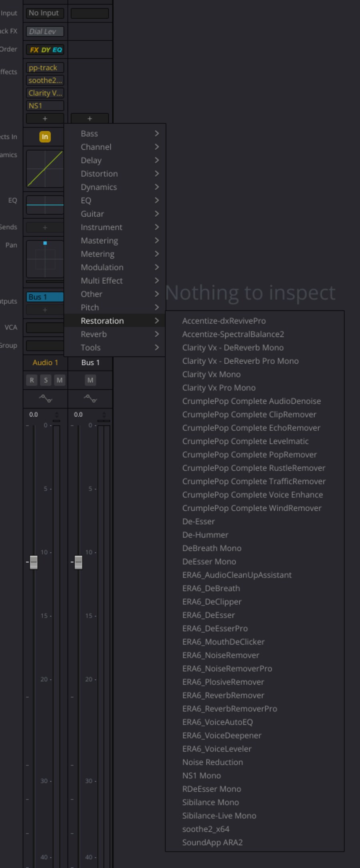Viewport: 360px width, 868px height.
Task: Open the Instrument effects category
Action: [115, 227]
